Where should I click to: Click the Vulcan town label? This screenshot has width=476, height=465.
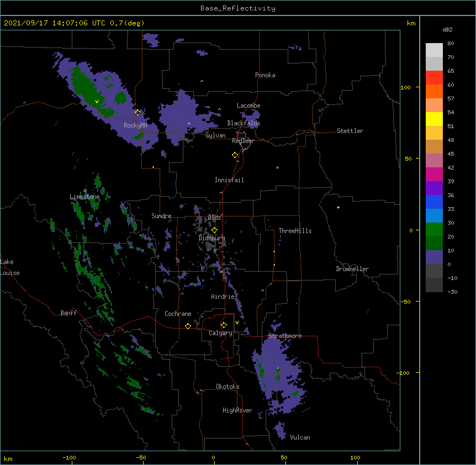pos(300,437)
